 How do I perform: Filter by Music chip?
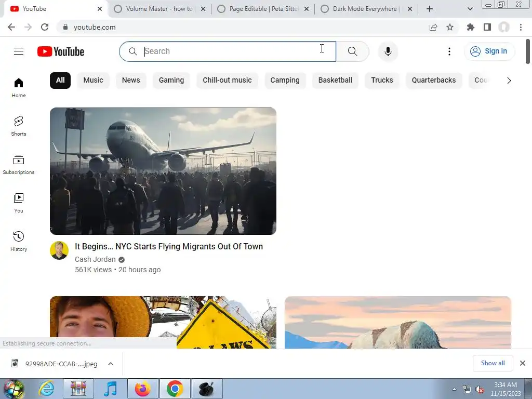[94, 81]
